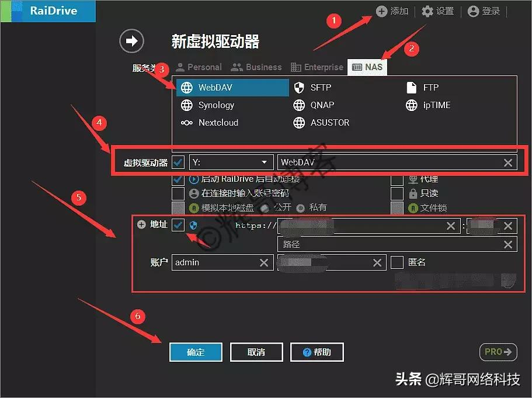Screen dimensions: 532x398
Task: Click the round arrow icon beside 新虚拟驱动器
Action: coord(131,41)
